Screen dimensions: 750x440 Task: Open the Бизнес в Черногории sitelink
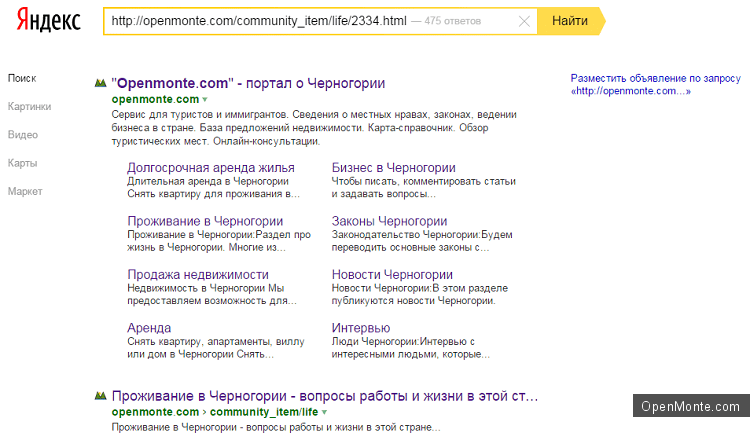pyautogui.click(x=394, y=168)
